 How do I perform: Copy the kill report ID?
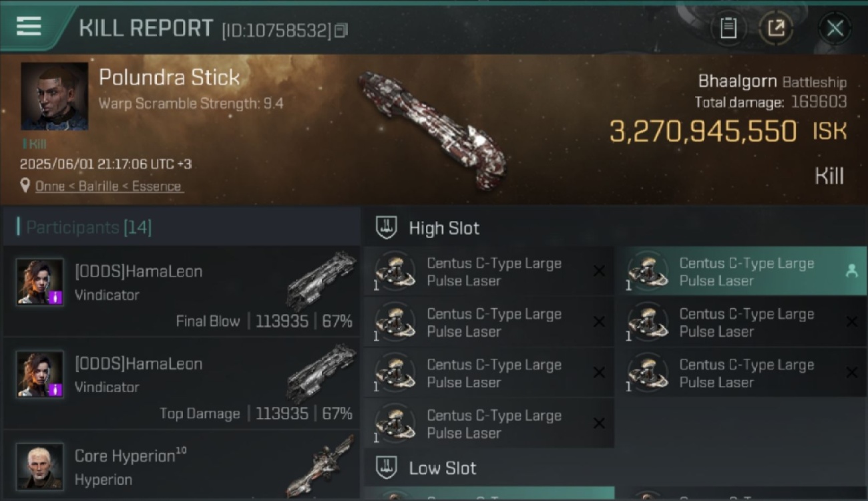coord(341,30)
